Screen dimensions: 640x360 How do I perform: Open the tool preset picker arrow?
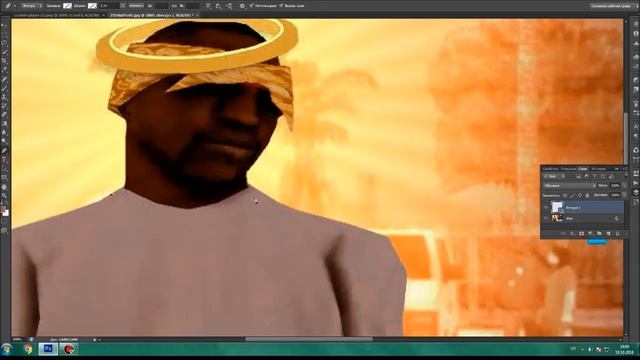tap(15, 6)
